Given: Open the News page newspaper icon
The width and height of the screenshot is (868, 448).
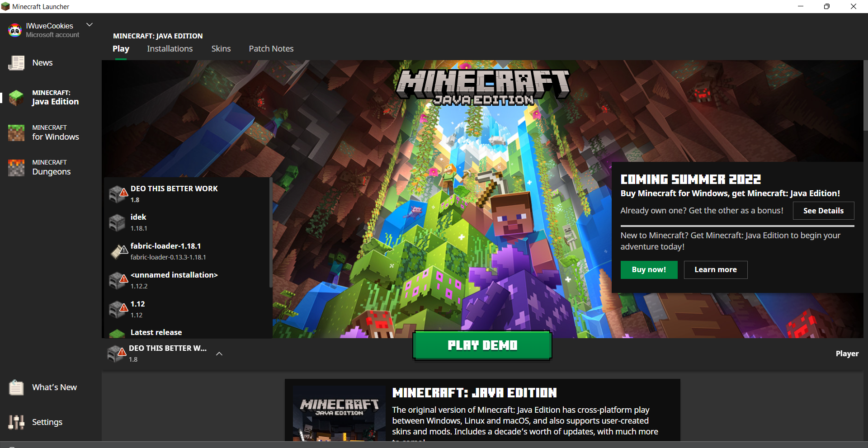Looking at the screenshot, I should [16, 63].
